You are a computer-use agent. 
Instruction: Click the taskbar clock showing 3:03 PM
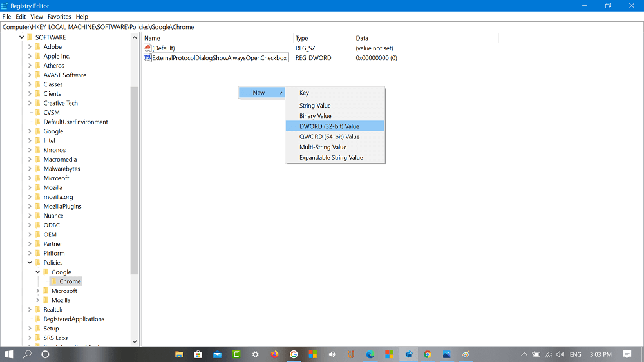(600, 354)
